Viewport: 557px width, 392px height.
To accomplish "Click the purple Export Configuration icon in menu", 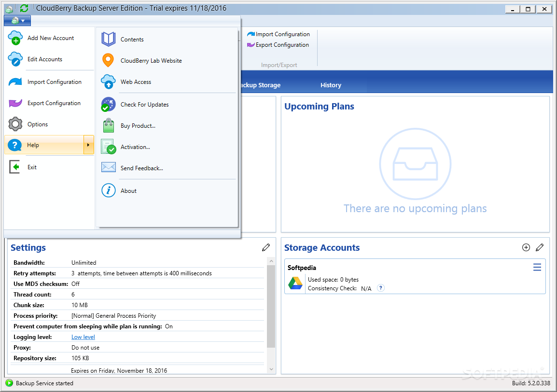I will point(15,103).
